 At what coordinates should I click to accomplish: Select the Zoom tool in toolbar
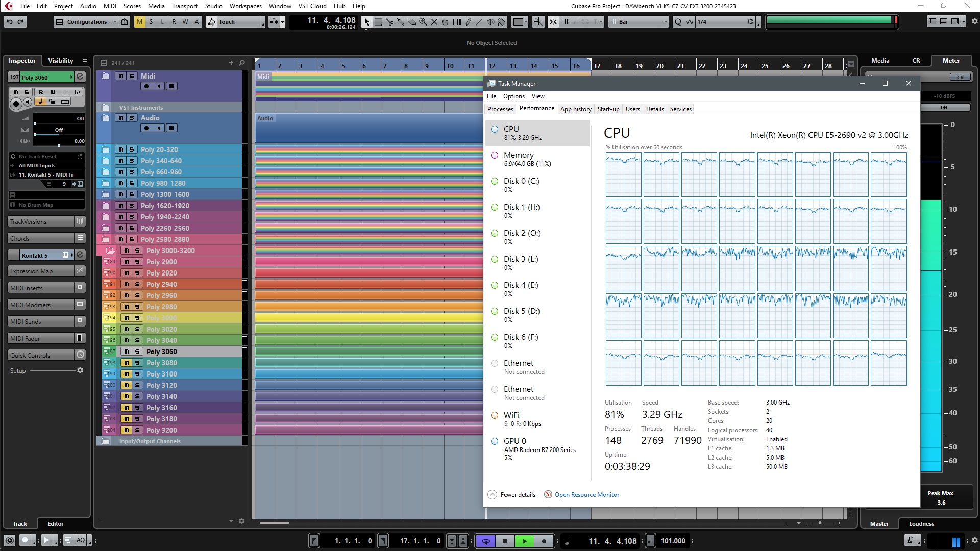(423, 22)
